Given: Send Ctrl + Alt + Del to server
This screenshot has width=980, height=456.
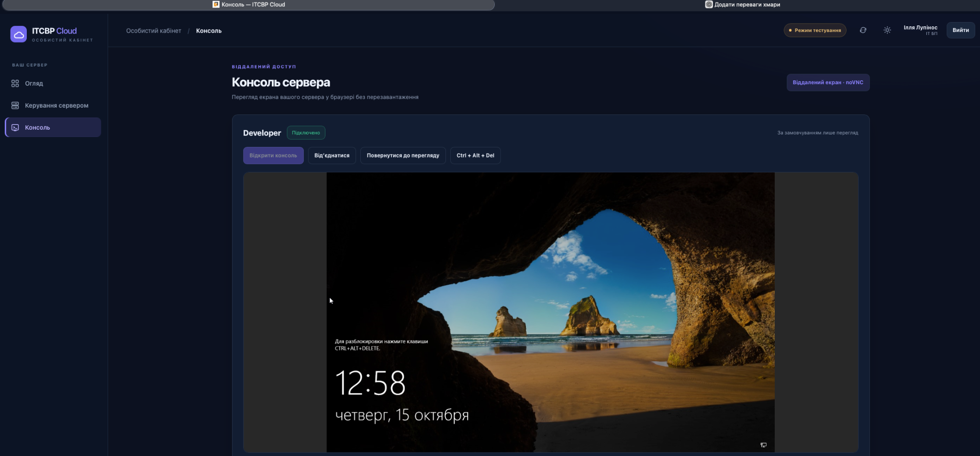Looking at the screenshot, I should click(475, 156).
